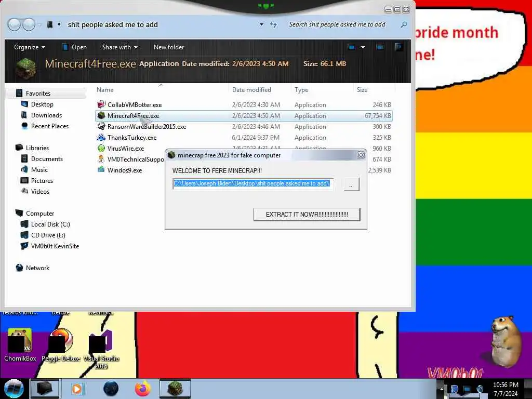Viewport: 532px width, 399px height.
Task: Select Libraries in the navigation pane
Action: pos(37,148)
